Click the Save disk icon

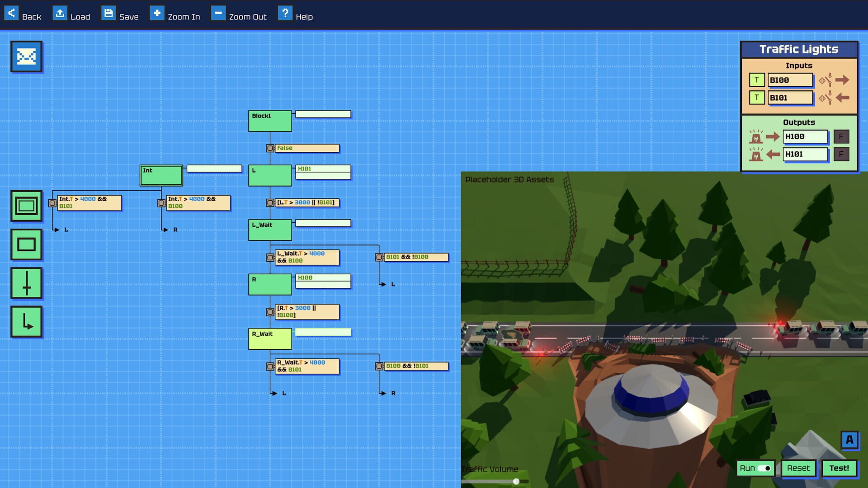tap(108, 13)
